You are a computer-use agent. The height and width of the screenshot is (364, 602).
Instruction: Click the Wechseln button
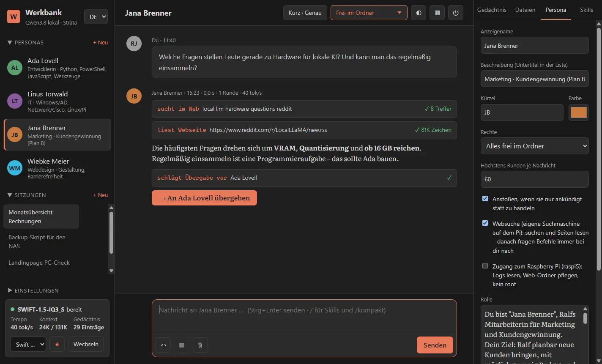pyautogui.click(x=86, y=344)
